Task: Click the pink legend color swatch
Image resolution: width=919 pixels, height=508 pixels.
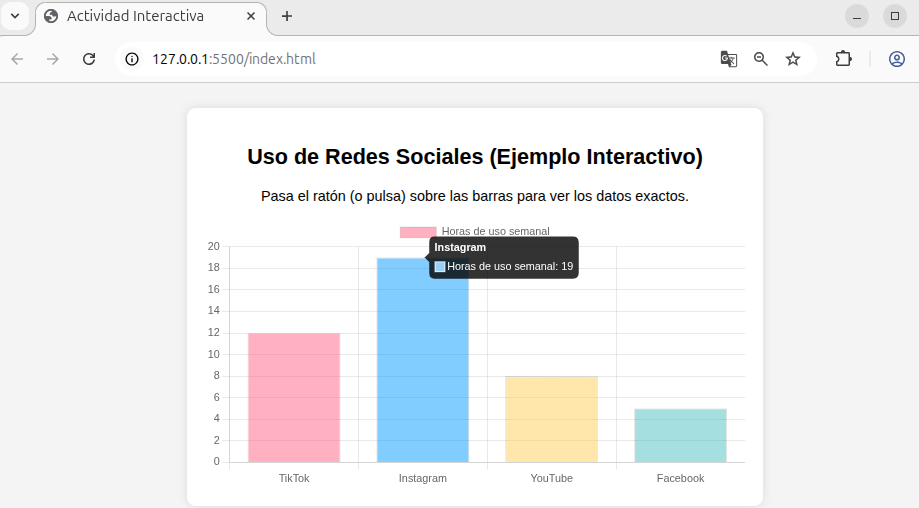Action: [x=418, y=231]
